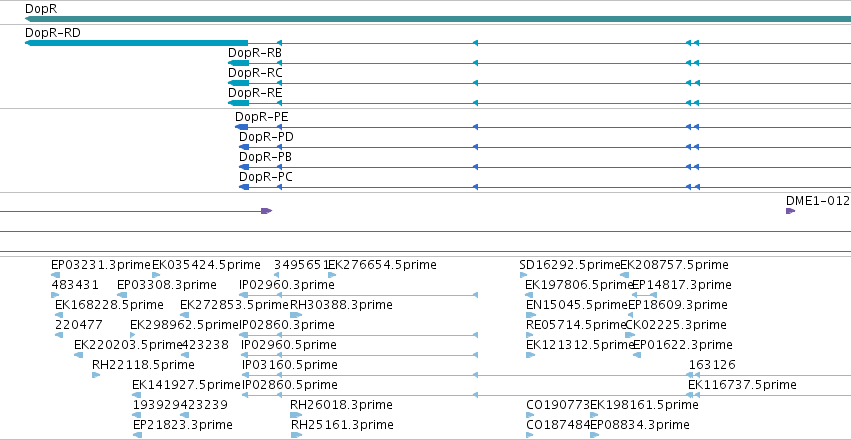The height and width of the screenshot is (440, 851).
Task: Open EST EK116737.5prime
Action: click(742, 385)
